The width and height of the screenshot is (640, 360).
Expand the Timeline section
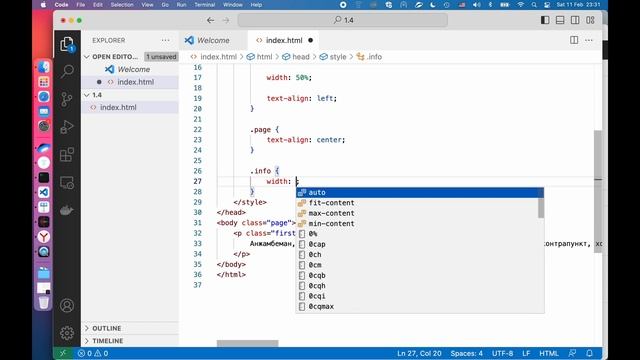point(107,341)
